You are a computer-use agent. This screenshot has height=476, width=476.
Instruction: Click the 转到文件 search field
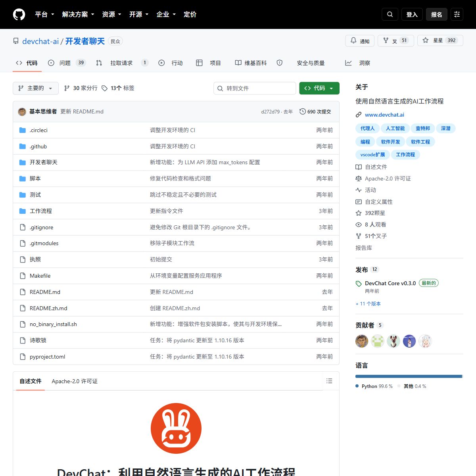pos(255,88)
